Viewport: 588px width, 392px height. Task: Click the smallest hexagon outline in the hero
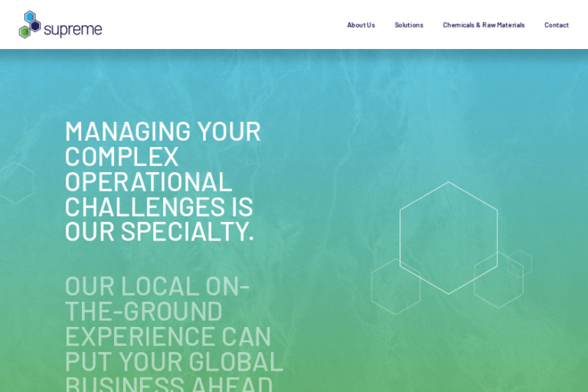pos(520,263)
